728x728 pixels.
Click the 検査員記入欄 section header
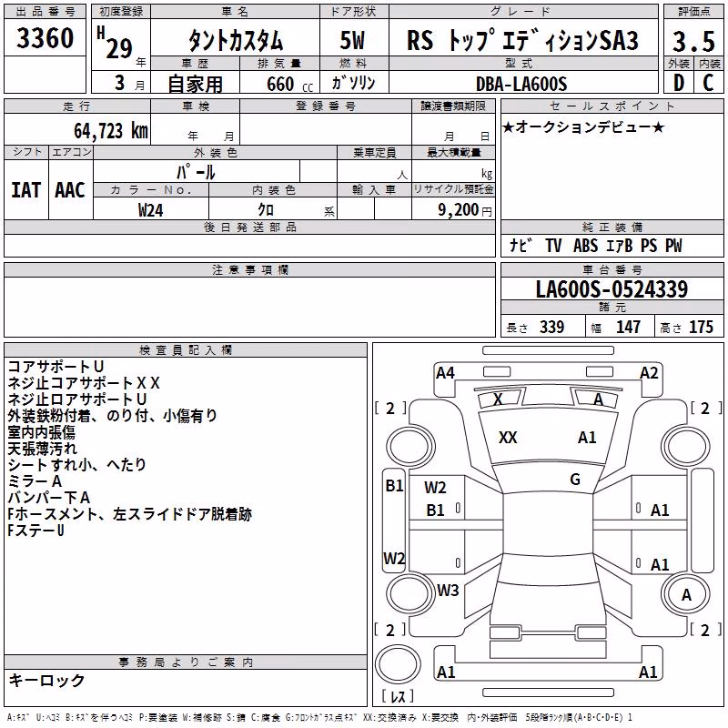tap(186, 350)
